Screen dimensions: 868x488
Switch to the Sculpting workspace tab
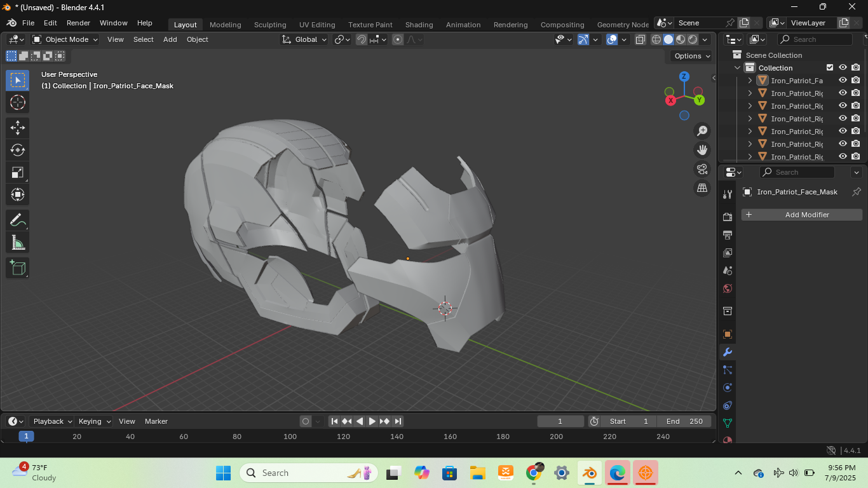[270, 25]
